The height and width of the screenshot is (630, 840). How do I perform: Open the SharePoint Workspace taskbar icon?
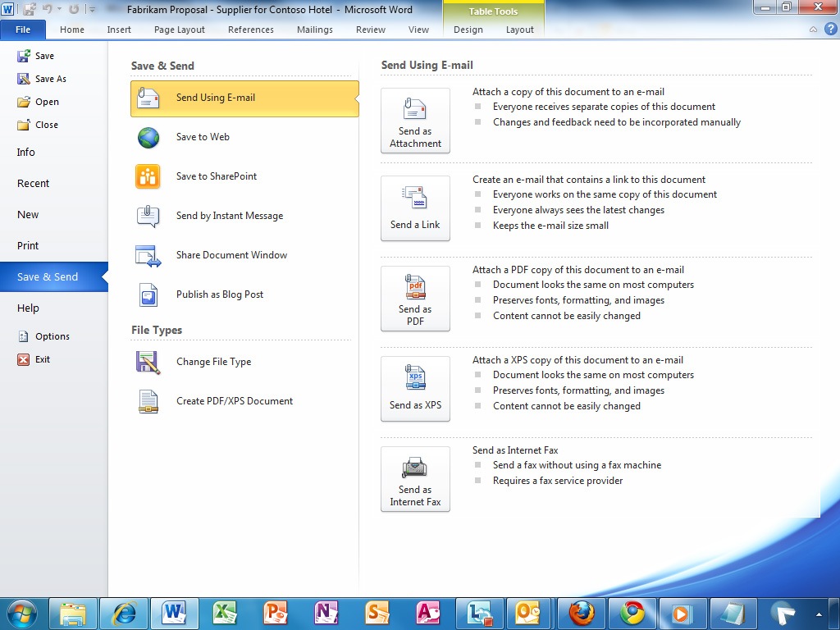coord(377,614)
